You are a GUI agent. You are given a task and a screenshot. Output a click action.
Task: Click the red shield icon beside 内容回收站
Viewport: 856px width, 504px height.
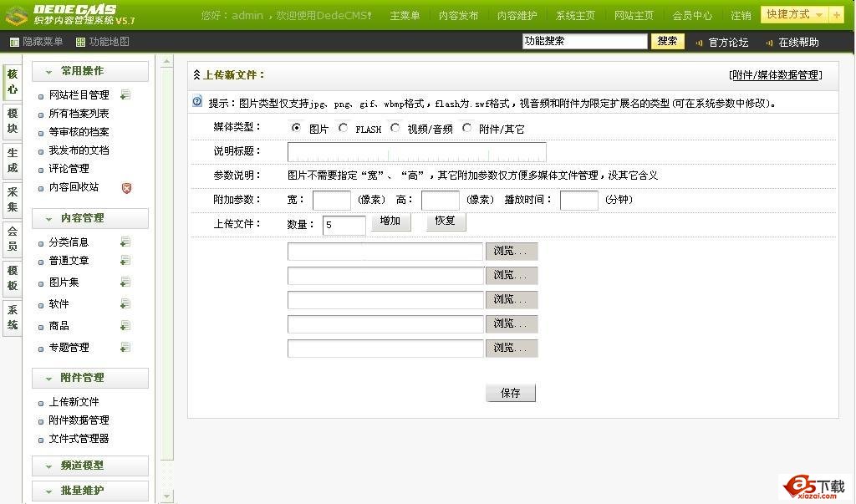(126, 188)
